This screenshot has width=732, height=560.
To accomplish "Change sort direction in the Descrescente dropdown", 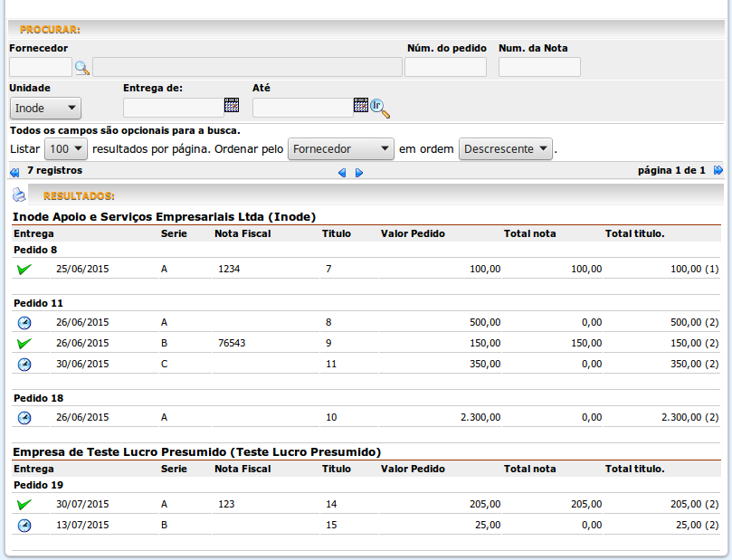I will coord(506,149).
